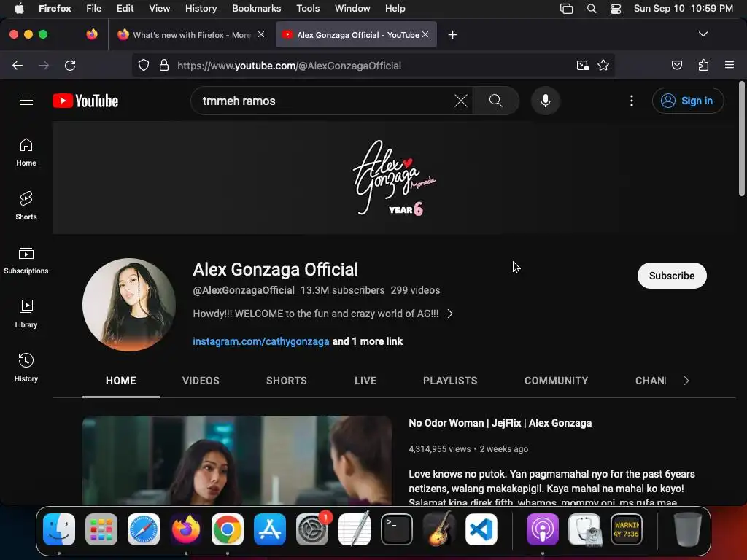Open Subscriptions in the sidebar
The image size is (747, 560).
26,260
